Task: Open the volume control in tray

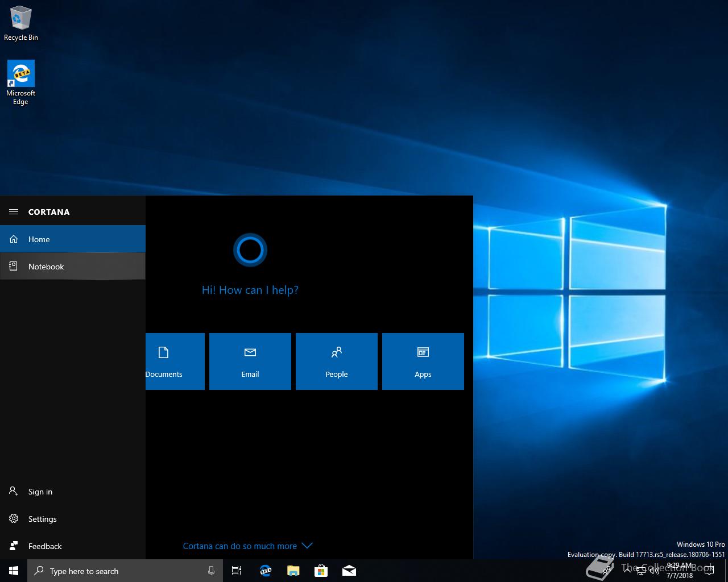Action: [x=655, y=571]
